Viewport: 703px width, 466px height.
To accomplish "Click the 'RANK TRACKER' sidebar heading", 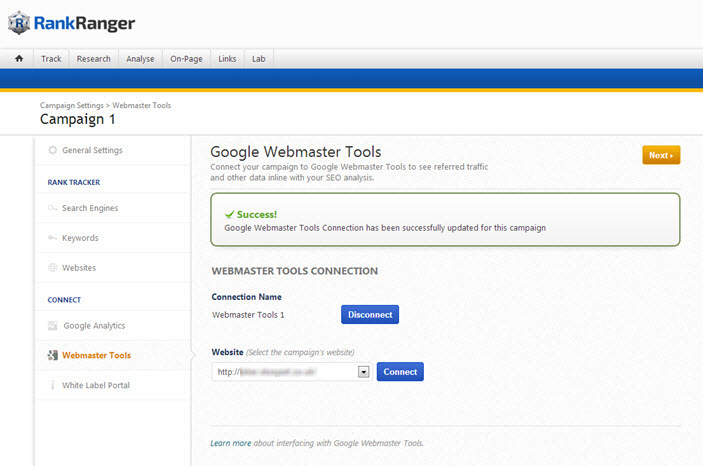I will click(x=74, y=183).
